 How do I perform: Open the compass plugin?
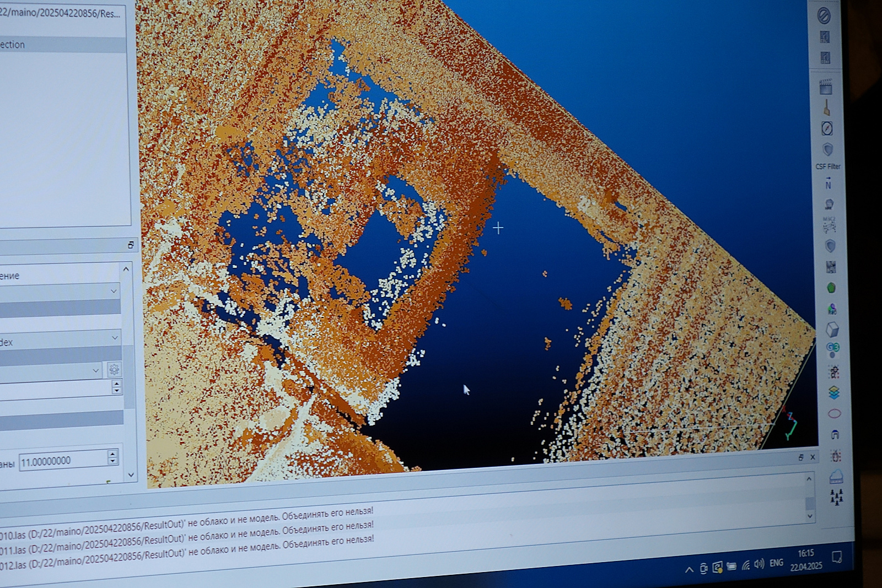827,128
